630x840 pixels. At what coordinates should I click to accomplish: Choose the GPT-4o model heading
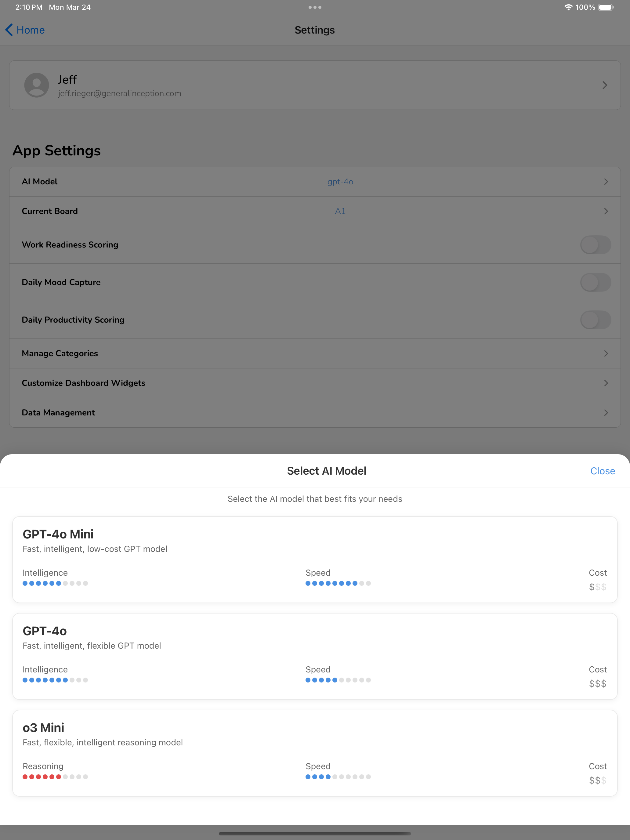(45, 631)
